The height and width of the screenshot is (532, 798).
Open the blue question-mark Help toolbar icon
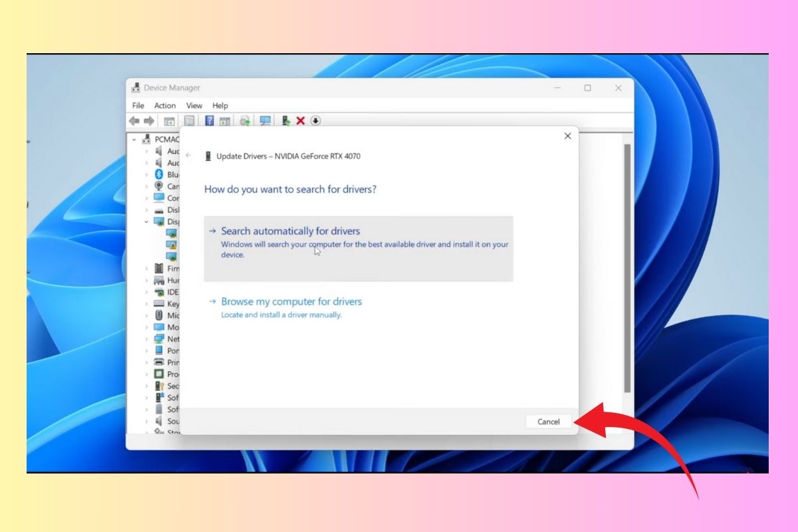209,120
